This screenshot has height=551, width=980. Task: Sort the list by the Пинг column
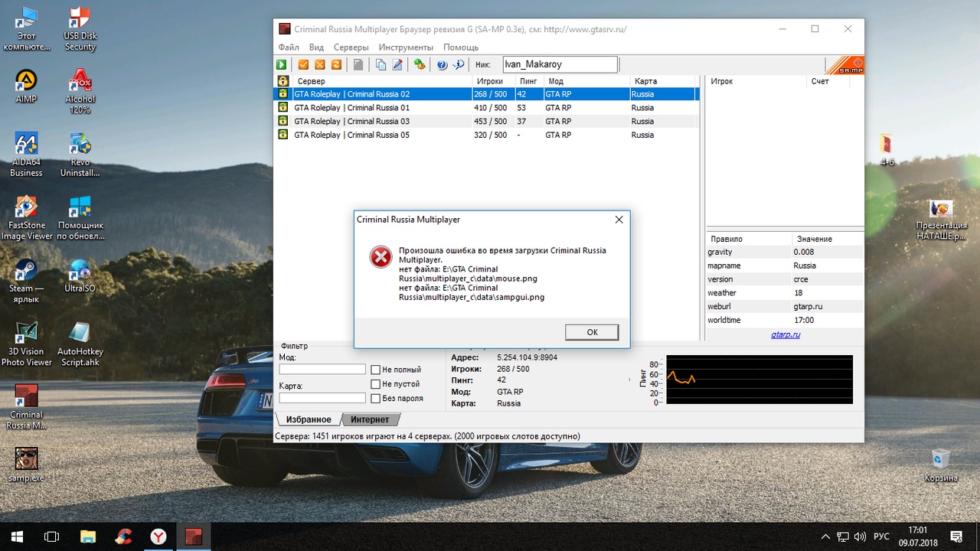point(529,81)
